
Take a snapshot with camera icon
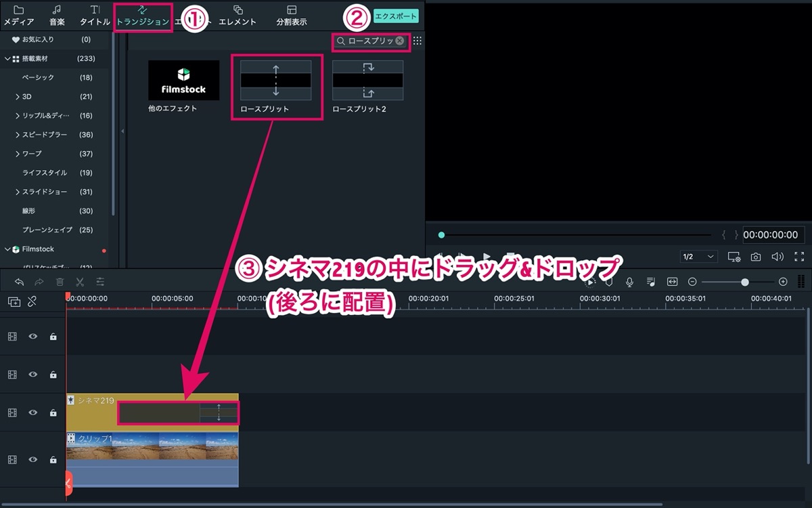coord(756,257)
